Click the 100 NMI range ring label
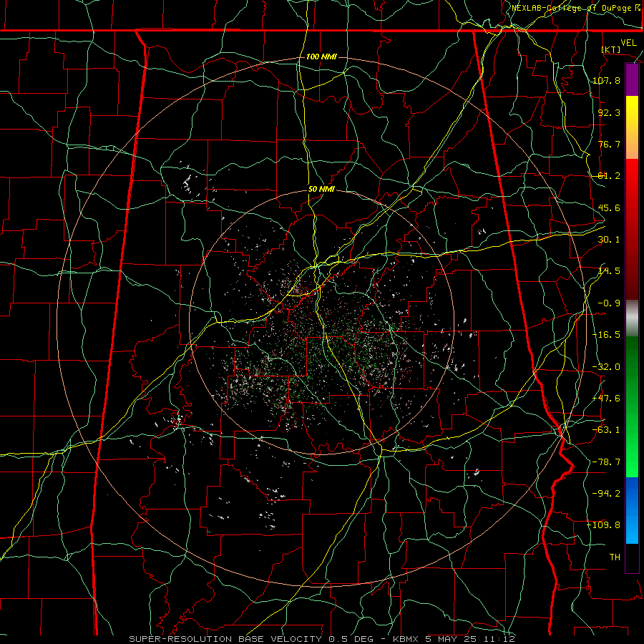Image resolution: width=644 pixels, height=644 pixels. pos(321,57)
